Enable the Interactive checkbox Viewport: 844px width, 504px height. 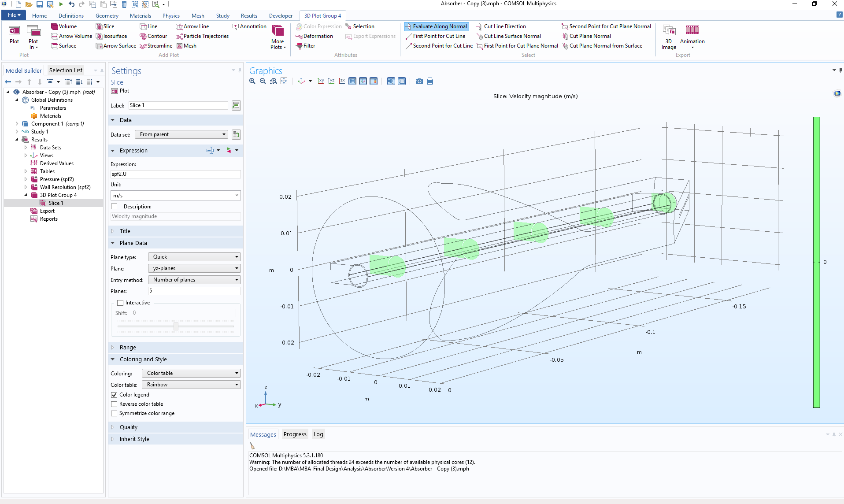point(120,303)
